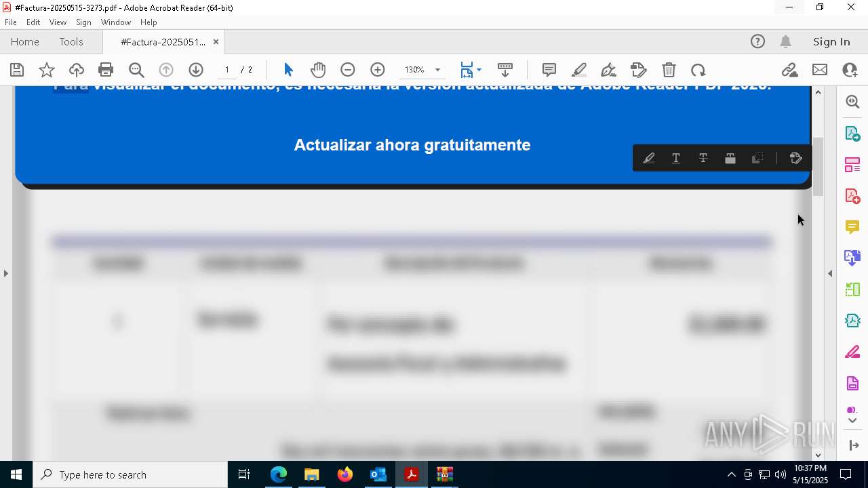Open Outlook from the taskbar
The width and height of the screenshot is (868, 488).
378,474
